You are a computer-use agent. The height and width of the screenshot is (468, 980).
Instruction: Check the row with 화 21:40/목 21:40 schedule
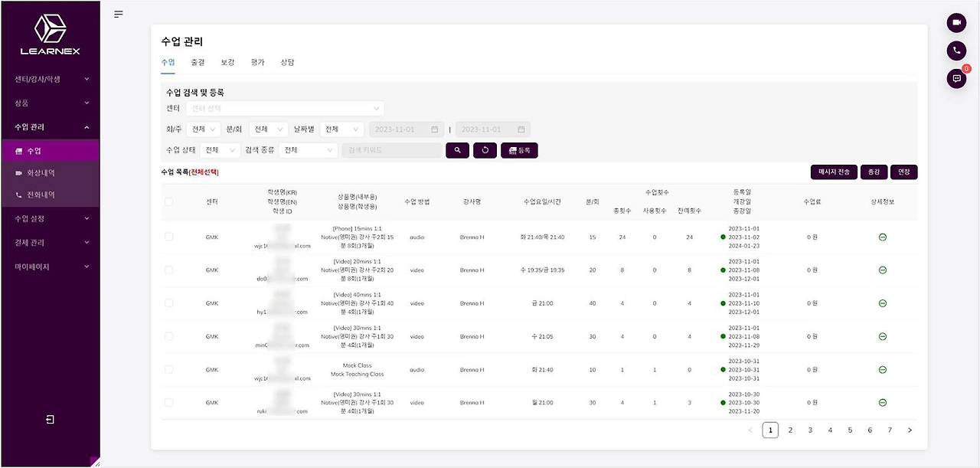point(168,237)
